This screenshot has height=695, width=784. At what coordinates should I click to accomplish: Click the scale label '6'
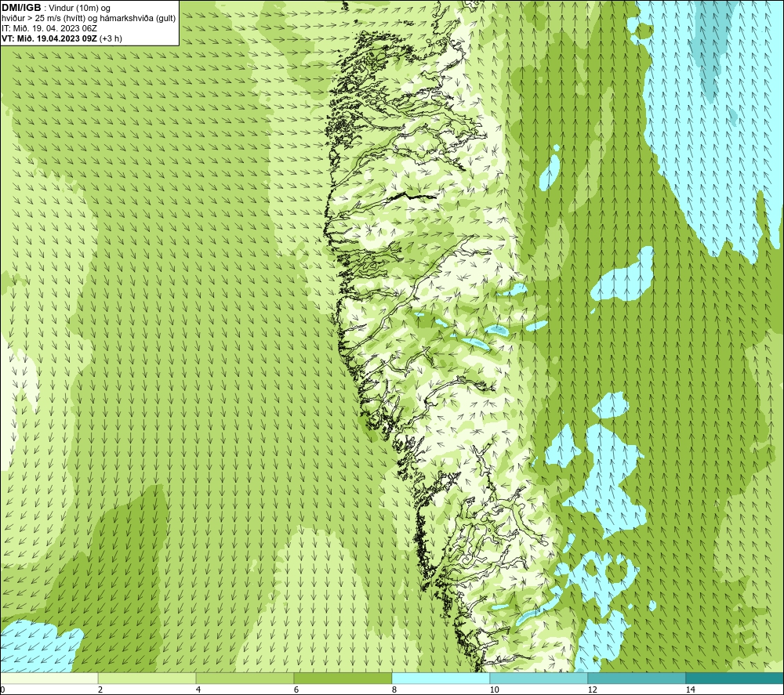tap(296, 690)
